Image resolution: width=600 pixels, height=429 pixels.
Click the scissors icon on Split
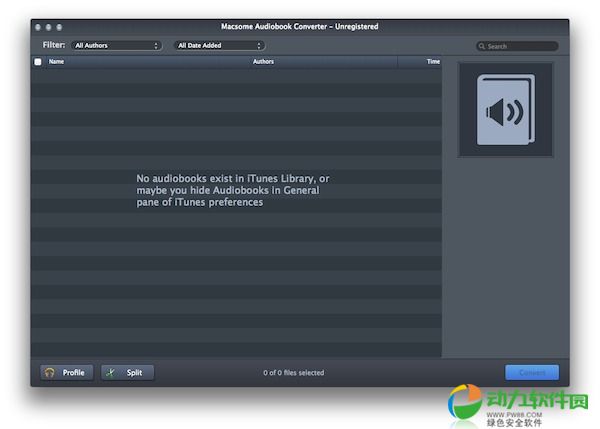click(x=113, y=373)
